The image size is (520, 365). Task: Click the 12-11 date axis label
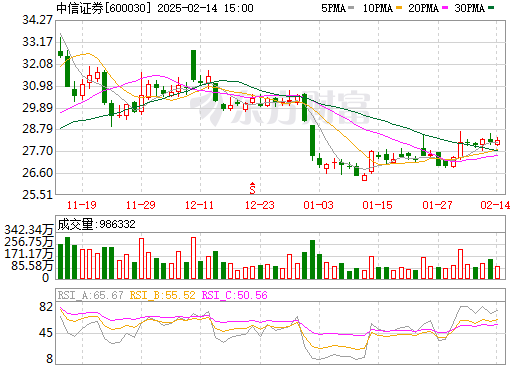[199, 205]
